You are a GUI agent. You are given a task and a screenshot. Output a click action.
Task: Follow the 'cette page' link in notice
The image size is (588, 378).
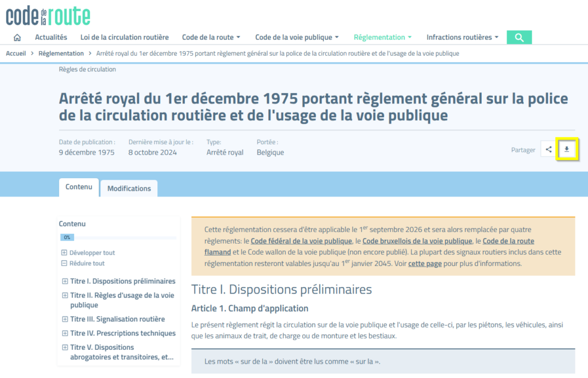click(x=425, y=264)
